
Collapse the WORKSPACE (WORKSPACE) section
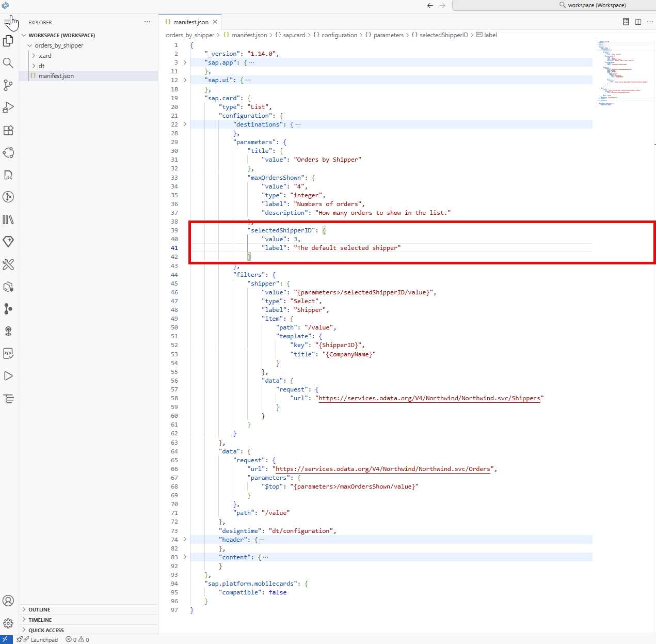tap(24, 35)
